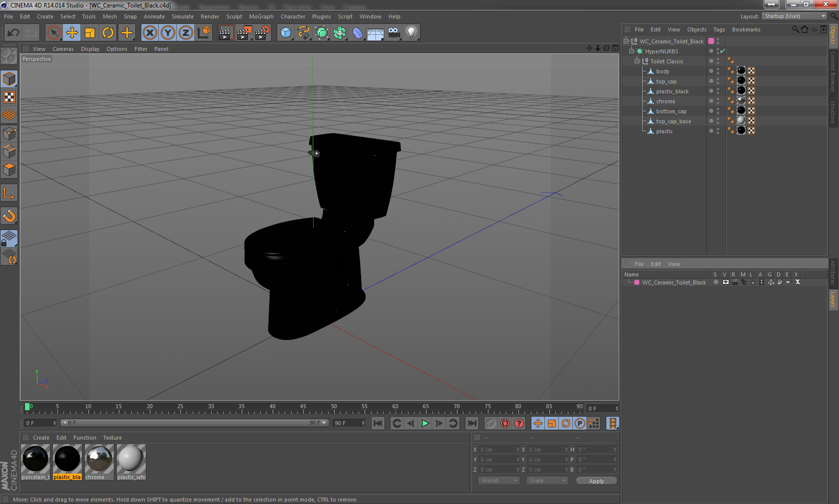This screenshot has width=839, height=504.
Task: Go to start of animation
Action: pyautogui.click(x=378, y=423)
